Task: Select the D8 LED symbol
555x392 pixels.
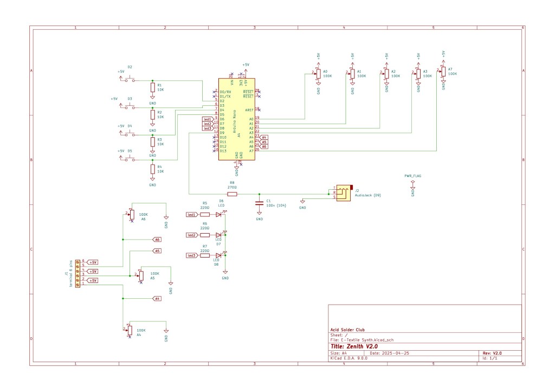Action: (218, 255)
